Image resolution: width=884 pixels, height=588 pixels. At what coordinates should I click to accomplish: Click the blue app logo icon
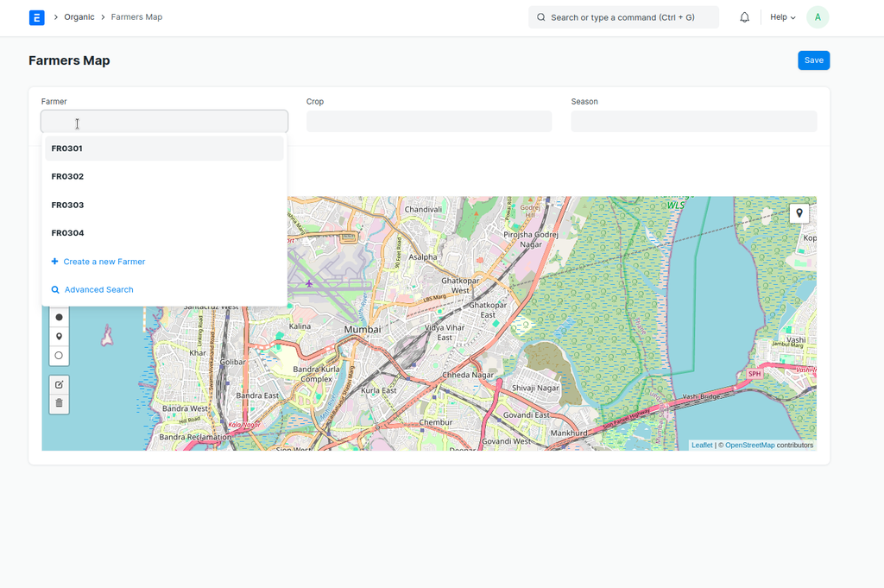click(x=36, y=17)
